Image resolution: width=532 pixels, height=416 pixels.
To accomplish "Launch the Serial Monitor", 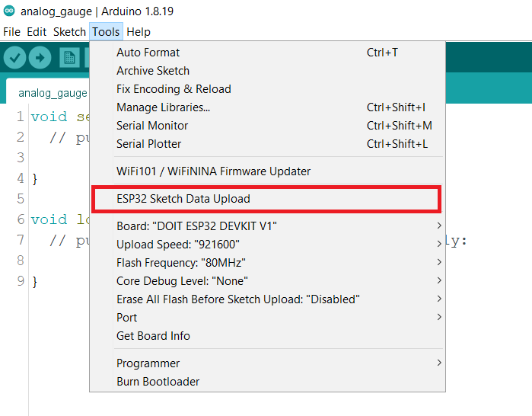I will [152, 126].
